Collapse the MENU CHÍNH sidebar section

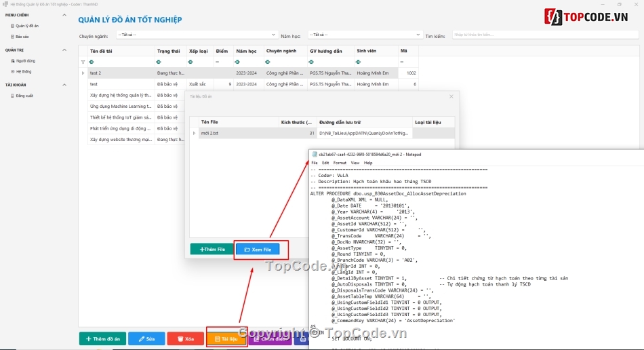(x=64, y=15)
